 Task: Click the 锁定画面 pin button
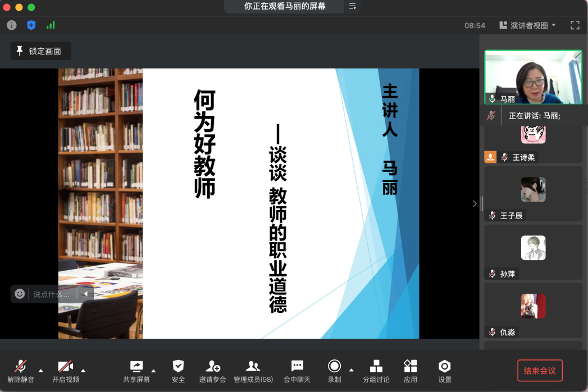point(40,51)
